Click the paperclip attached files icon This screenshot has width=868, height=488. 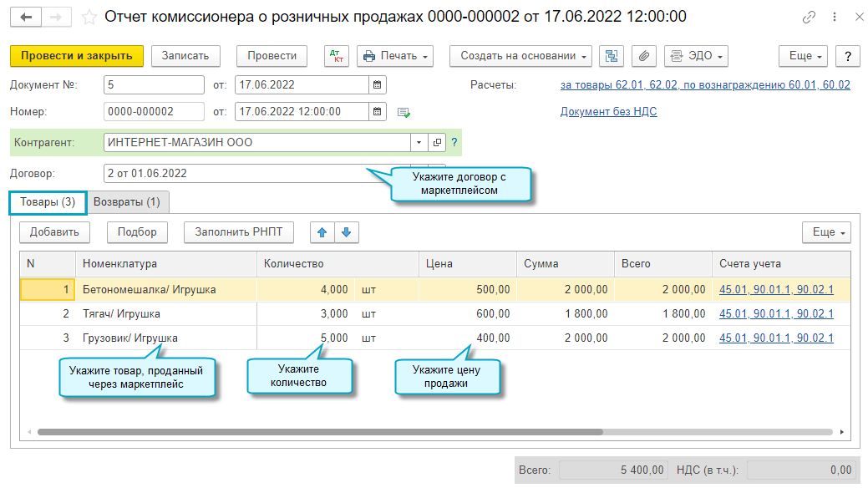click(x=643, y=56)
